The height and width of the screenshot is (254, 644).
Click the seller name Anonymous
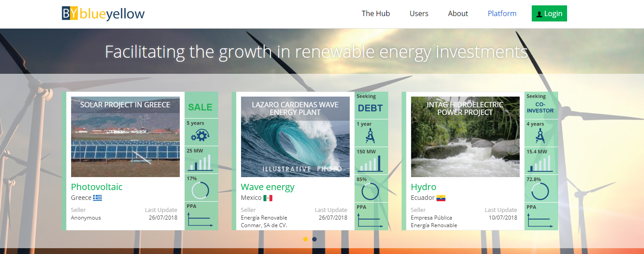86,218
